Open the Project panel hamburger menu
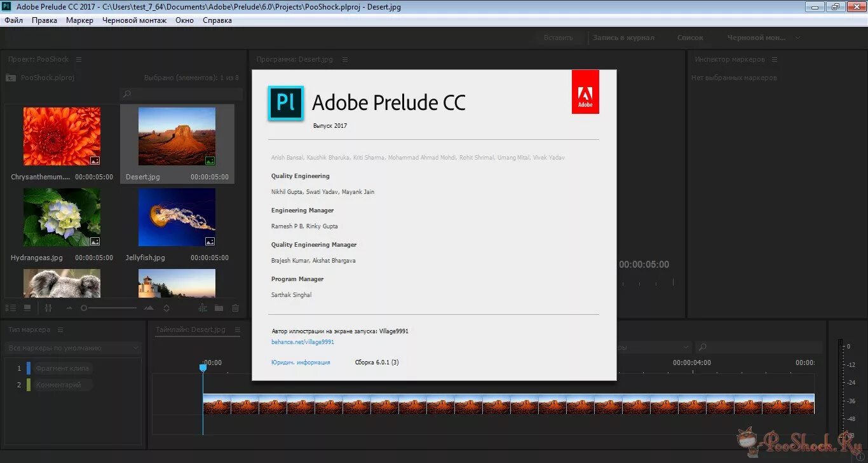This screenshot has width=868, height=463. pos(79,59)
